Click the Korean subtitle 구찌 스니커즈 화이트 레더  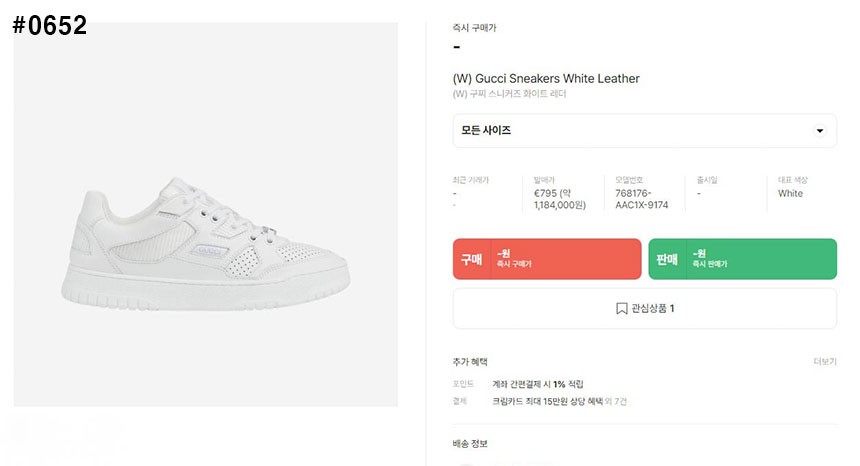coord(509,94)
